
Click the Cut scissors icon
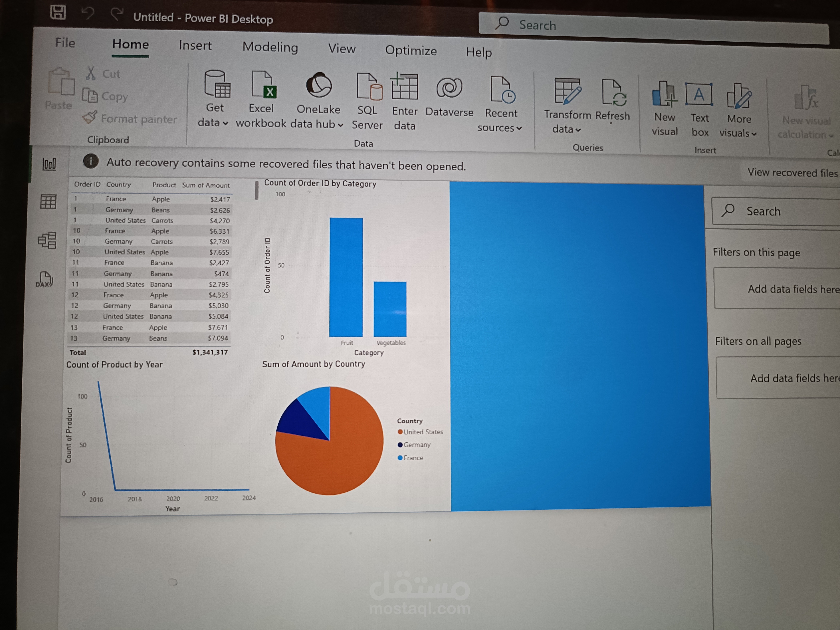(x=90, y=73)
